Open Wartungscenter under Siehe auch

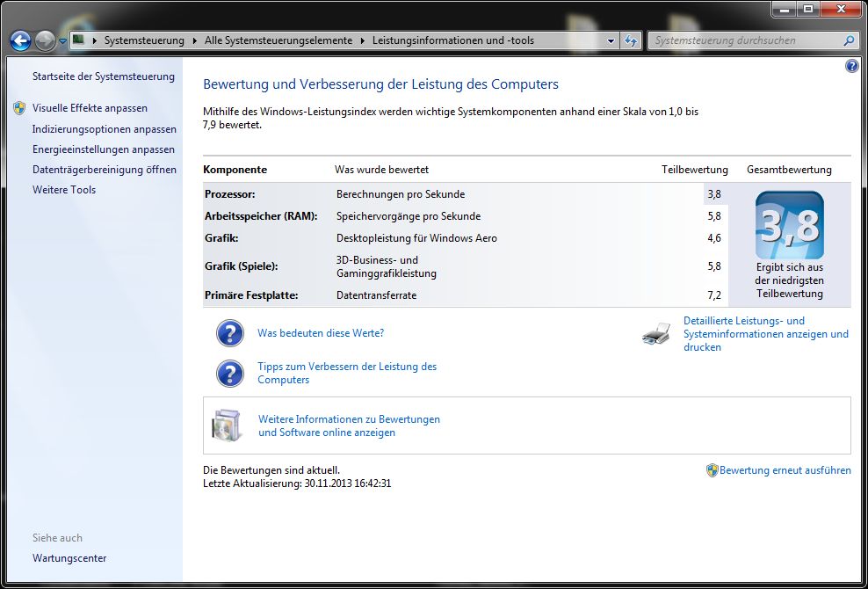[69, 558]
